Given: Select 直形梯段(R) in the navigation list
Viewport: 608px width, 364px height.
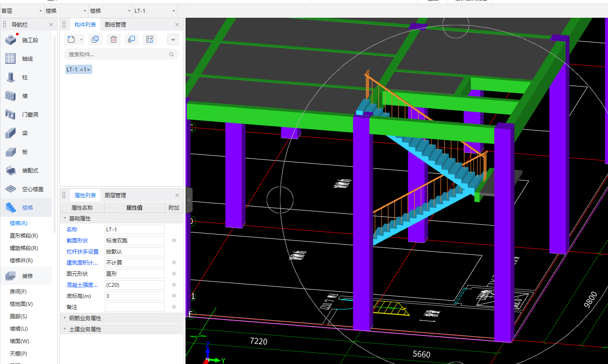Looking at the screenshot, I should (x=24, y=236).
